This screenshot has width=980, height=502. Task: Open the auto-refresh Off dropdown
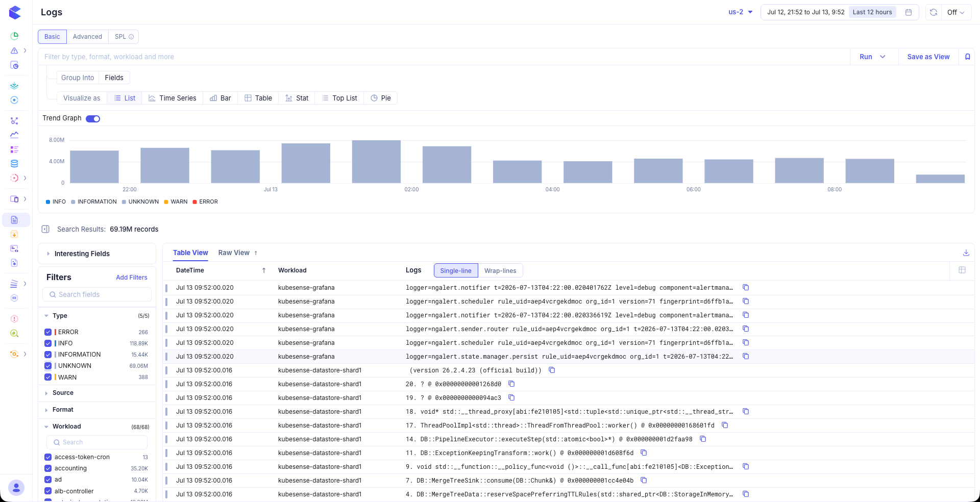956,12
